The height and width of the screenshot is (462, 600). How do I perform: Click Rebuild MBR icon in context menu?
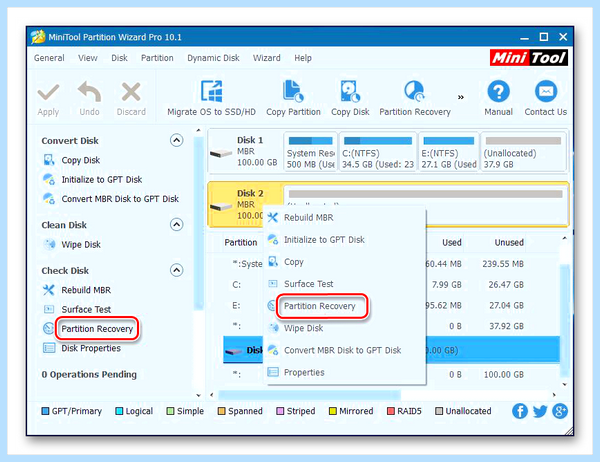tap(272, 217)
